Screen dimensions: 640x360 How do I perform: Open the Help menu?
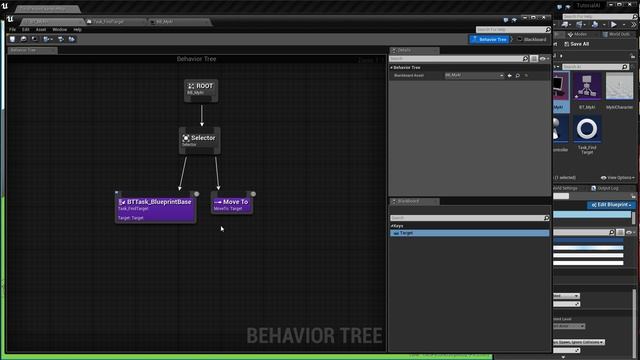click(x=78, y=29)
